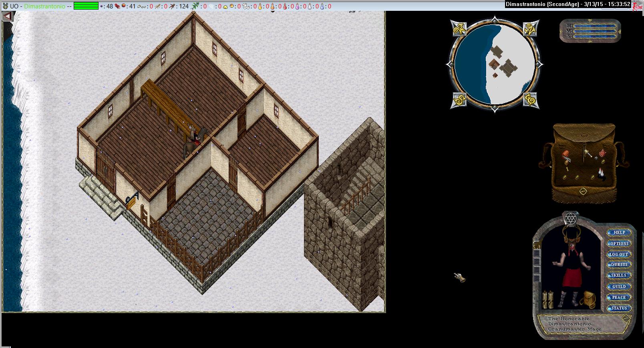Screen dimensions: 644x348
Task: Select the spellbook in the backpack
Action: 602,154
